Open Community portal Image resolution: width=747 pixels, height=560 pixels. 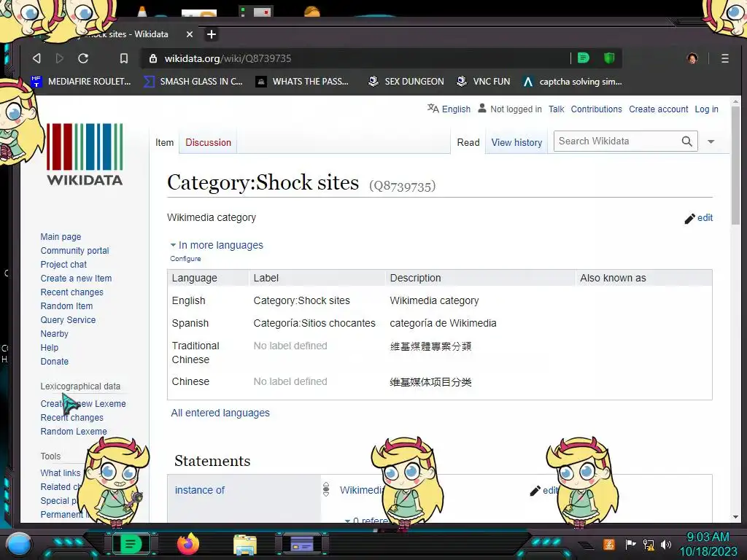click(74, 251)
